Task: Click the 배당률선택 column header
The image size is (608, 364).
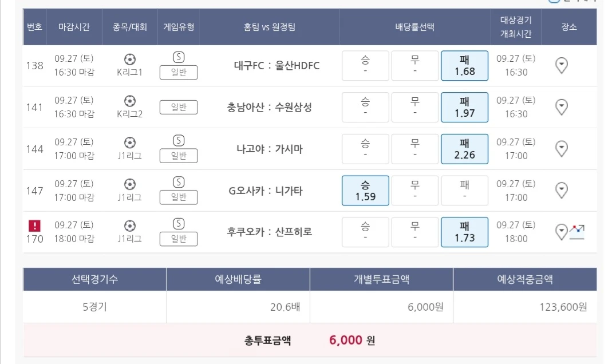Action: [x=415, y=27]
